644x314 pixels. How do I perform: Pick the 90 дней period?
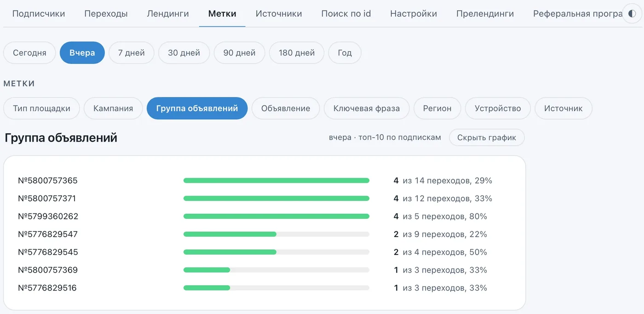(239, 53)
